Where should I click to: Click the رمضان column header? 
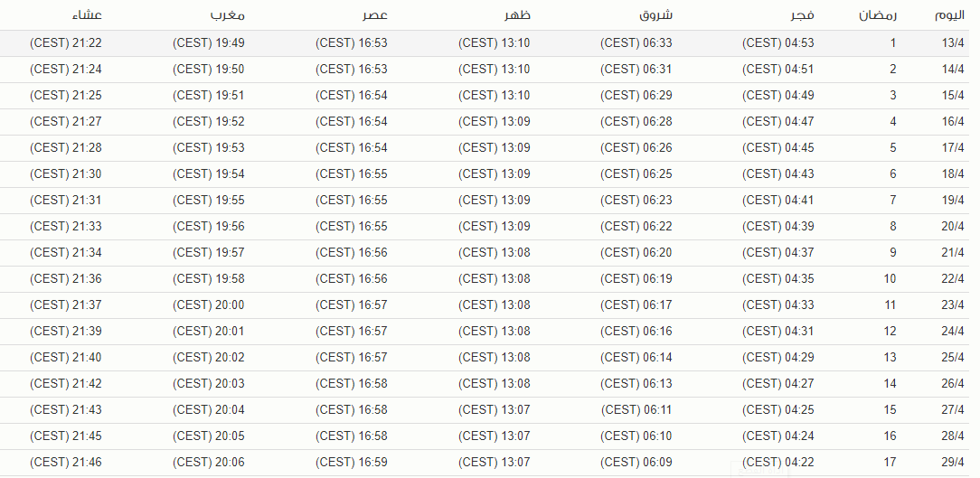(x=878, y=15)
